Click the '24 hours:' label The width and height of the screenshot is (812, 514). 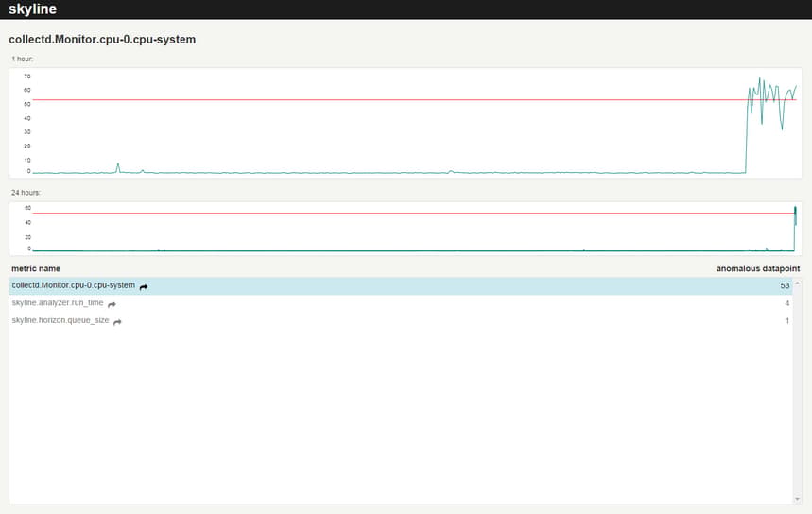26,193
